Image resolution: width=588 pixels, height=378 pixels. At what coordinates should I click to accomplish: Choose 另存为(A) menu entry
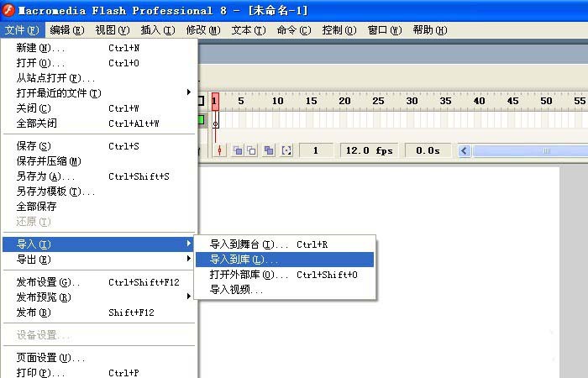(99, 176)
